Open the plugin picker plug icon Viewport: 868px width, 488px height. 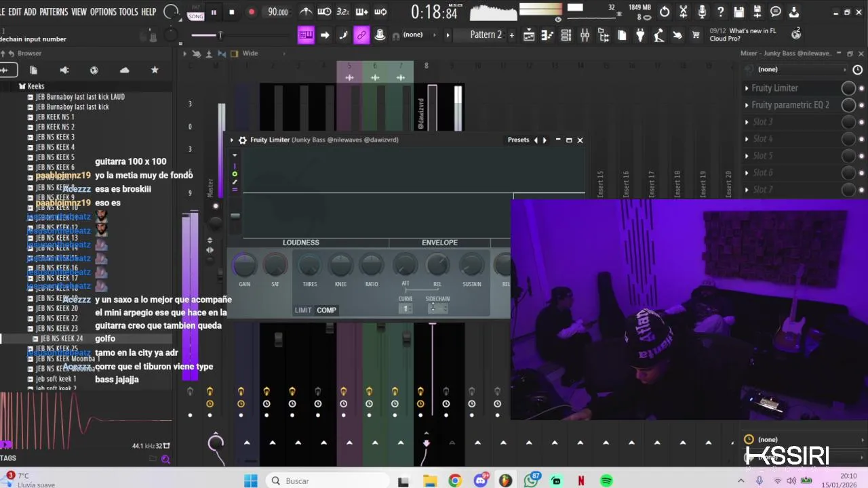[x=640, y=35]
